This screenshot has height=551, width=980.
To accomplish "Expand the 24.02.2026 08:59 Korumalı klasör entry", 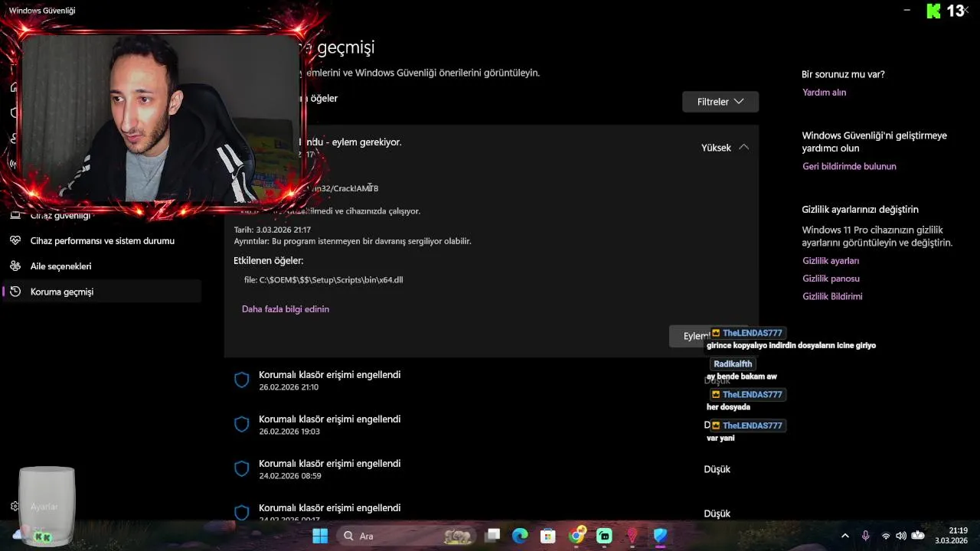I will (492, 469).
